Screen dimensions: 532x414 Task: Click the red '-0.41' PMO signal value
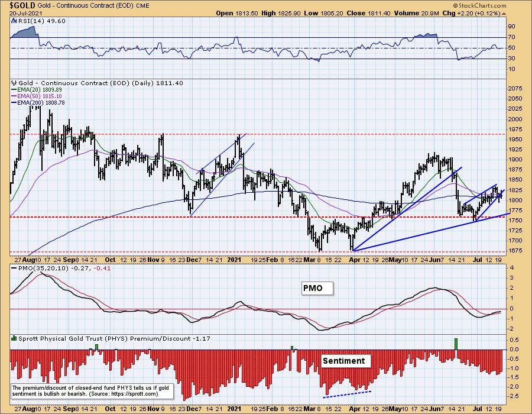point(102,268)
